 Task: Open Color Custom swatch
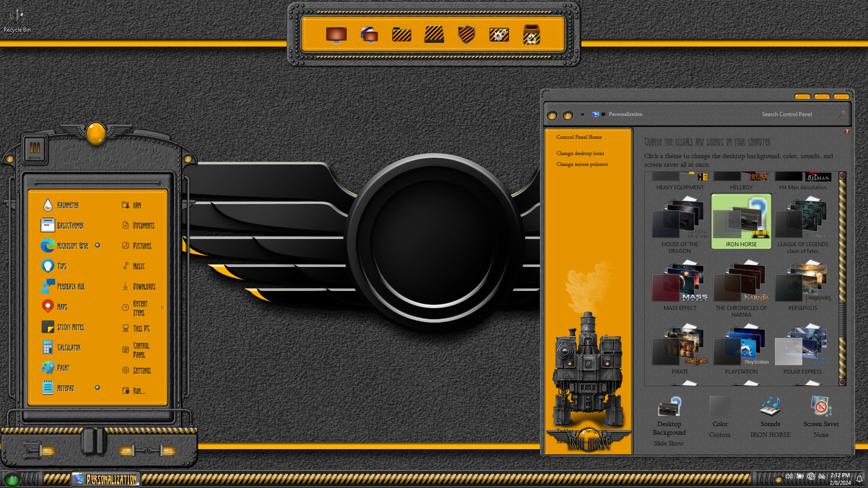pyautogui.click(x=720, y=407)
